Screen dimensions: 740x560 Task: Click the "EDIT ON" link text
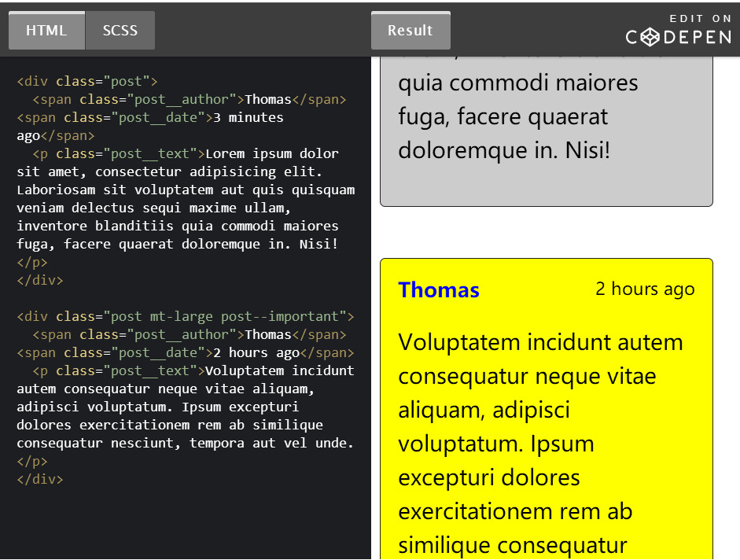tap(701, 18)
